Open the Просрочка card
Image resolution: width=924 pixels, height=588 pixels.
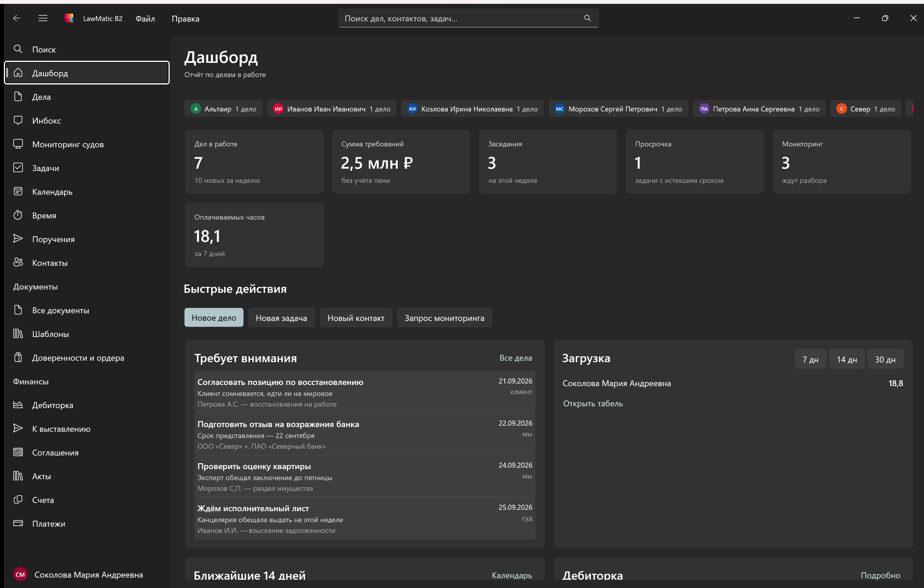click(x=695, y=162)
